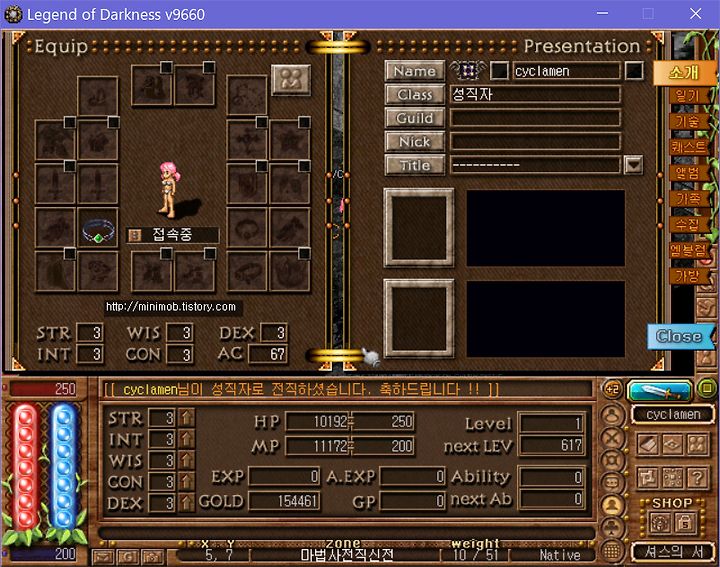Click the minimob.tistory.com link text

coord(171,307)
